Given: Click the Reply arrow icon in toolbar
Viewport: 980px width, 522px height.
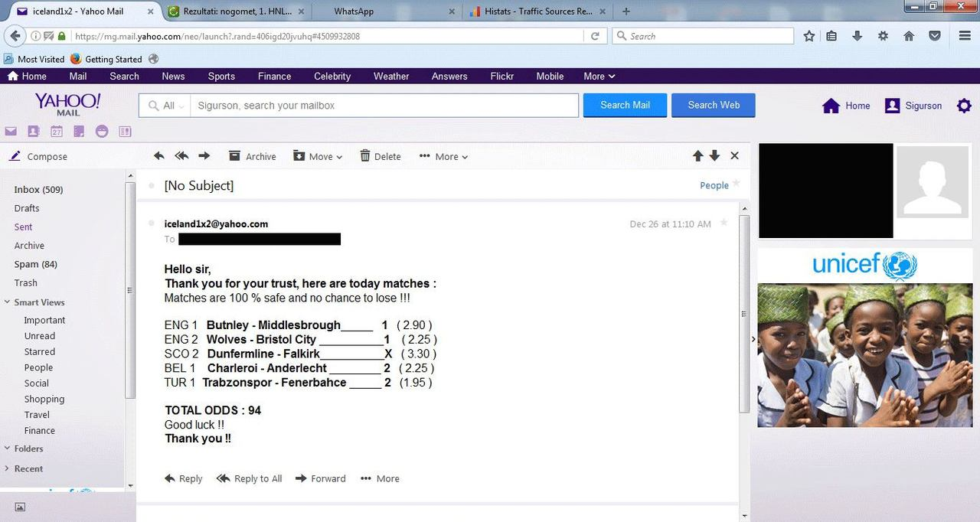Looking at the screenshot, I should click(158, 156).
